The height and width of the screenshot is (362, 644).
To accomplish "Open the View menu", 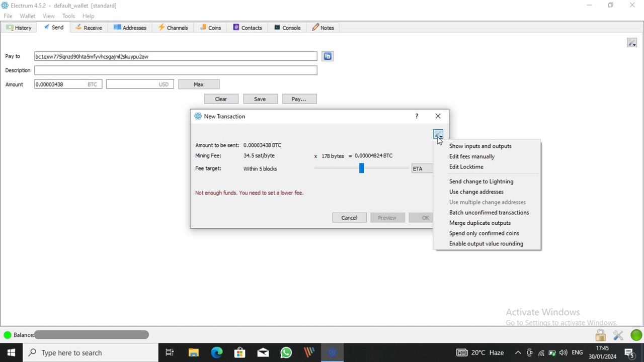I will [49, 16].
